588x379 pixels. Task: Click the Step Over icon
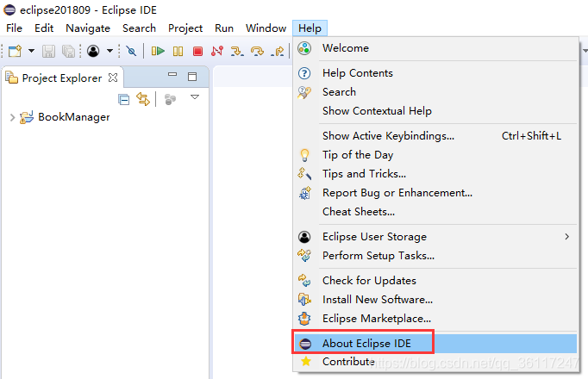pyautogui.click(x=257, y=51)
